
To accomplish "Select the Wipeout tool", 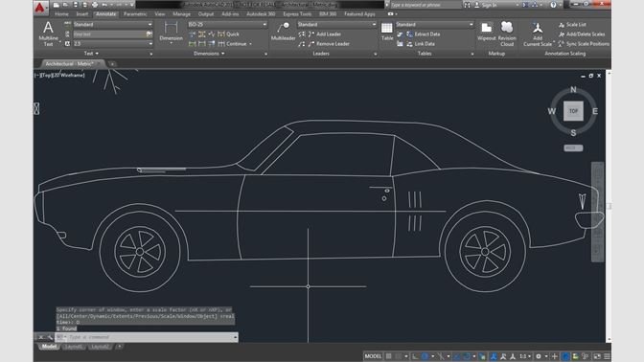I will coord(487,32).
